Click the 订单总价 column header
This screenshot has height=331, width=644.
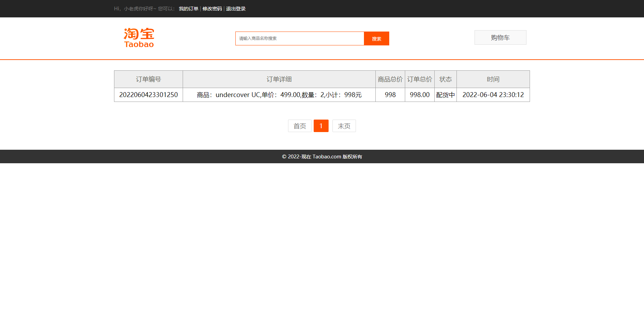click(x=420, y=79)
